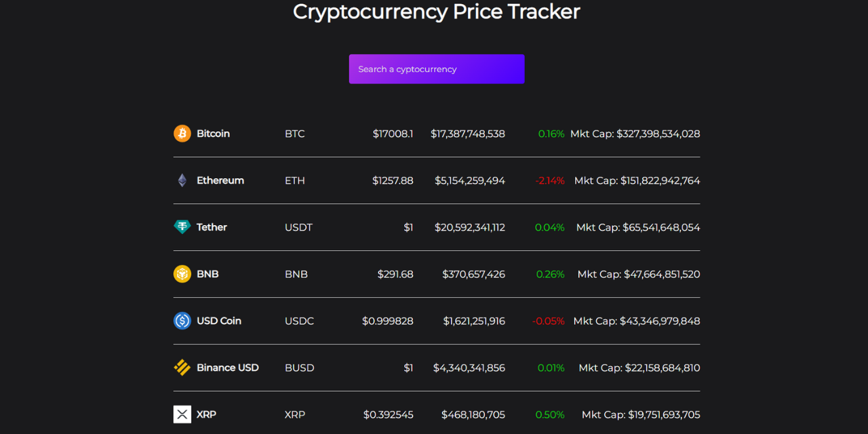Screen dimensions: 868x434
Task: Click the XRP logo icon
Action: [x=182, y=414]
